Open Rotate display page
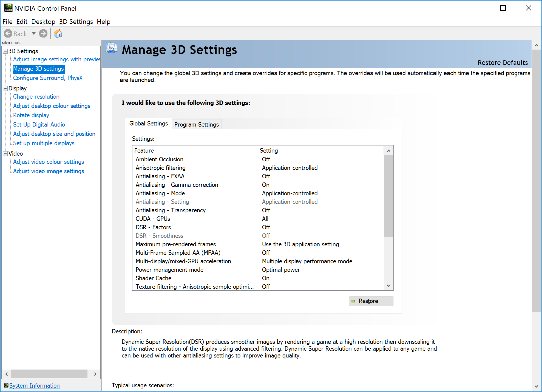Image resolution: width=542 pixels, height=392 pixels. click(x=31, y=115)
